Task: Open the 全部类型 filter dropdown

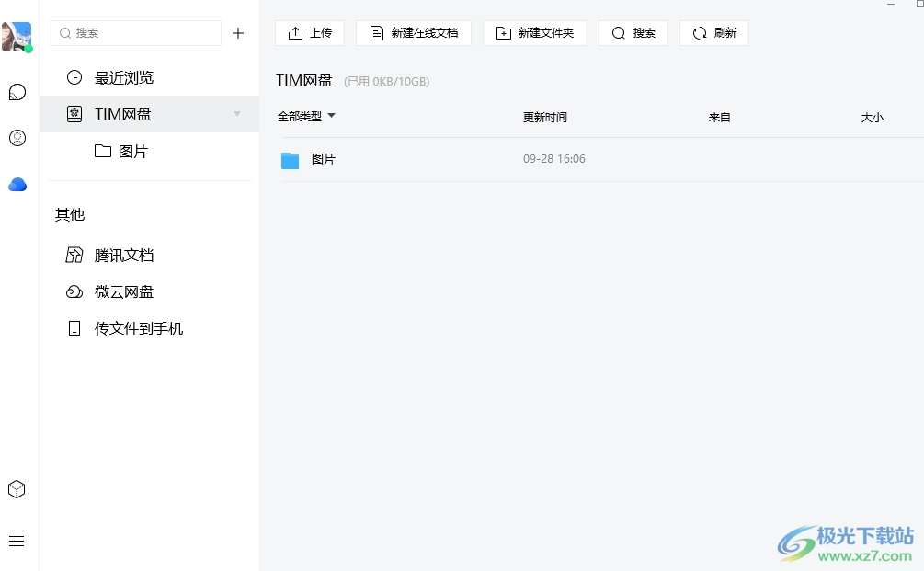Action: coord(306,117)
